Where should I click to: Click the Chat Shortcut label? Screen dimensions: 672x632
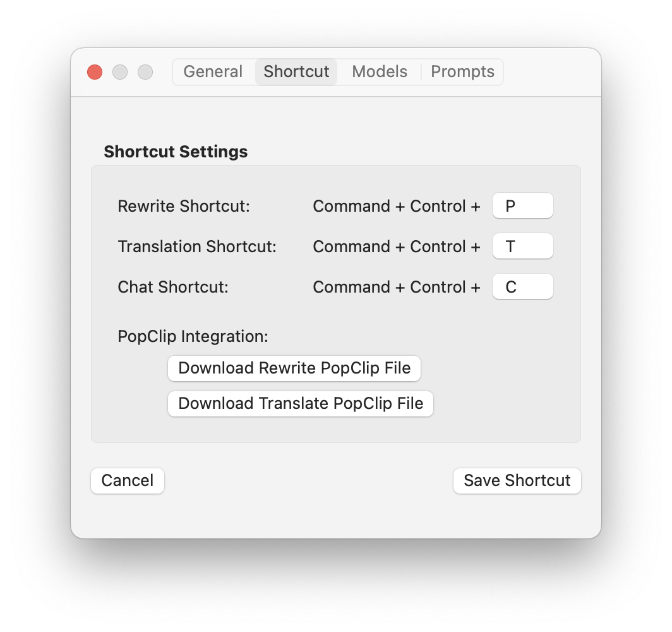coord(173,288)
